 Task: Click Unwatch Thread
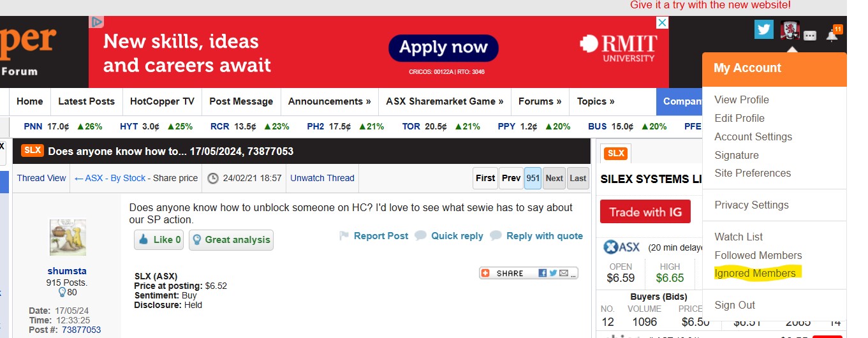pyautogui.click(x=322, y=178)
